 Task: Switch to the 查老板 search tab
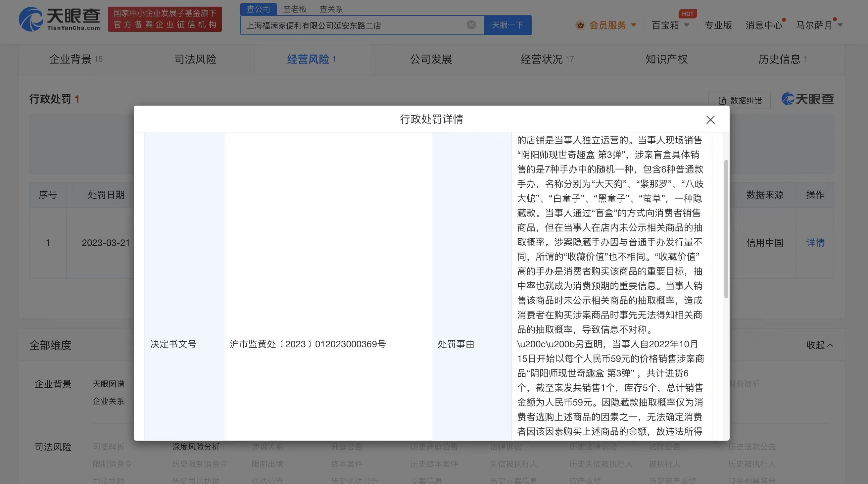pos(294,9)
